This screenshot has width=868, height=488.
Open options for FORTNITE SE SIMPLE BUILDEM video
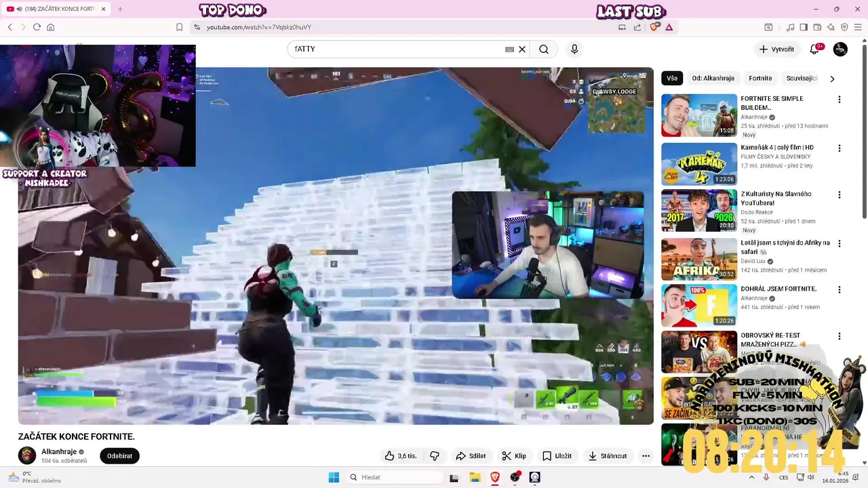pos(840,100)
